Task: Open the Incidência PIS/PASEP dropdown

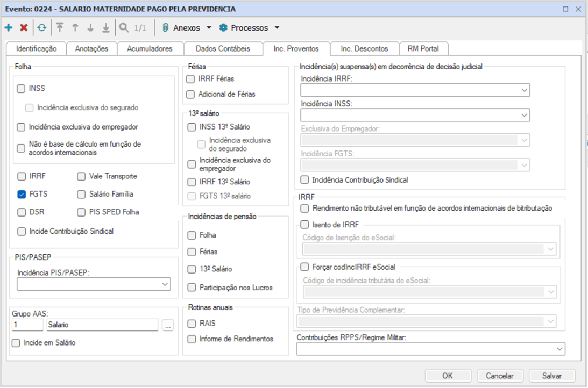Action: [165, 284]
